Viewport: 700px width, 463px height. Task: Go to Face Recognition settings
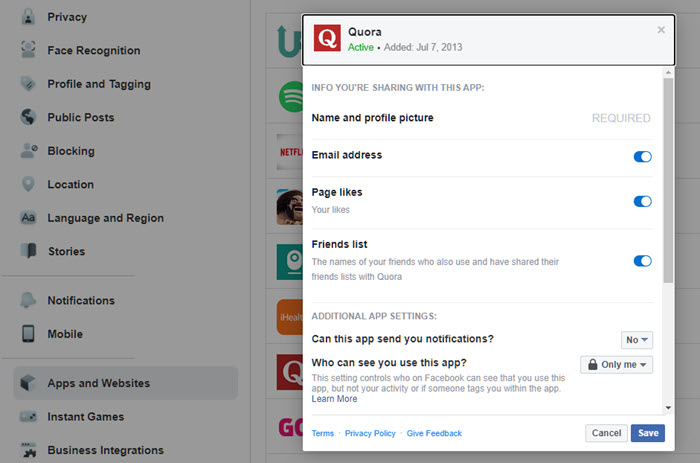(x=94, y=50)
